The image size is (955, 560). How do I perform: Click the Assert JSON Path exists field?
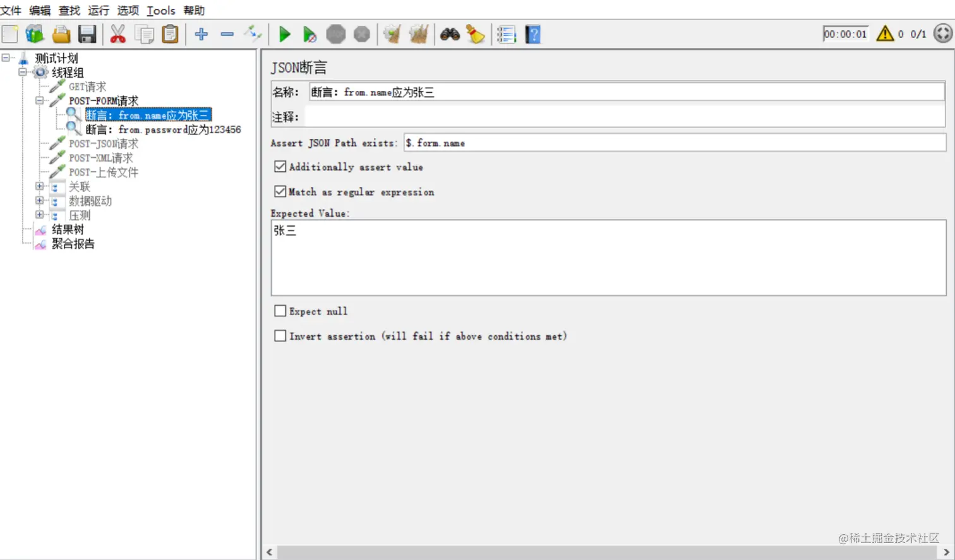point(675,143)
